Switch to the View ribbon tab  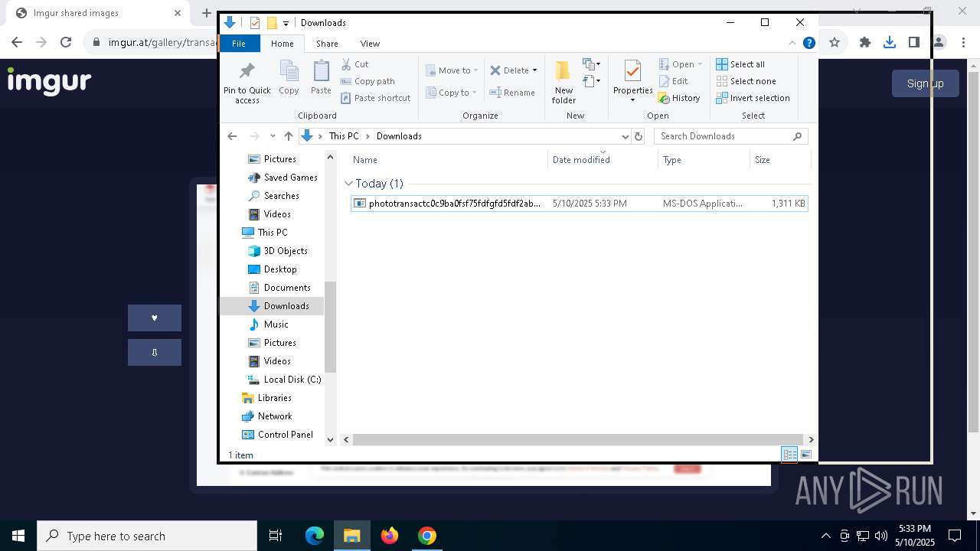(370, 44)
